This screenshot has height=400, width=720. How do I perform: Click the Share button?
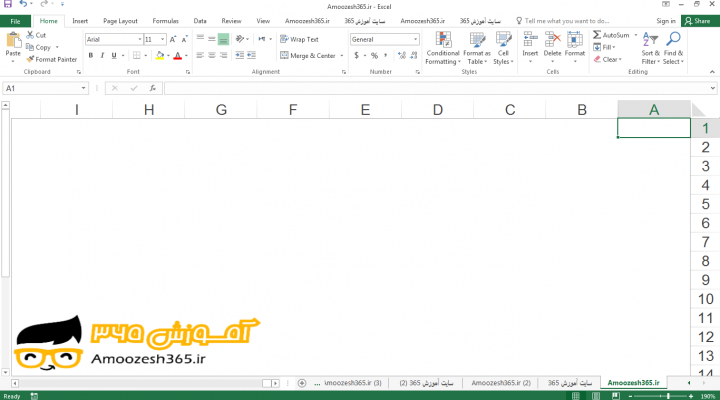pos(697,21)
